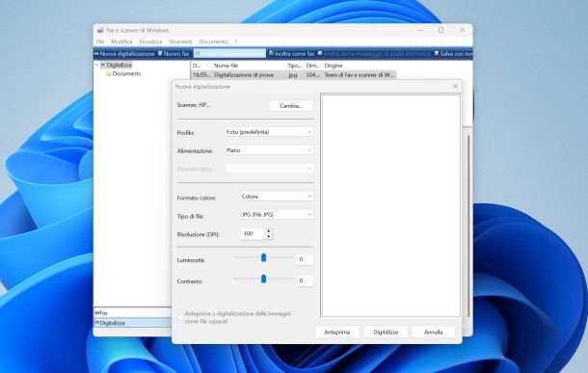Click the Documents folder icon

click(108, 74)
